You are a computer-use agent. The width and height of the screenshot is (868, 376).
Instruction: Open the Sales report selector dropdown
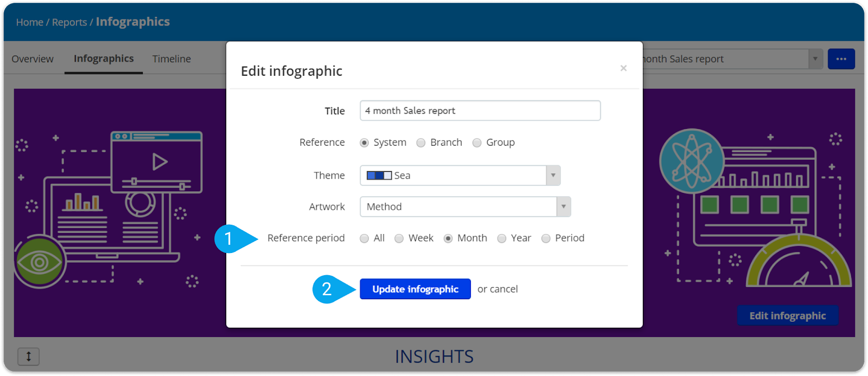815,59
